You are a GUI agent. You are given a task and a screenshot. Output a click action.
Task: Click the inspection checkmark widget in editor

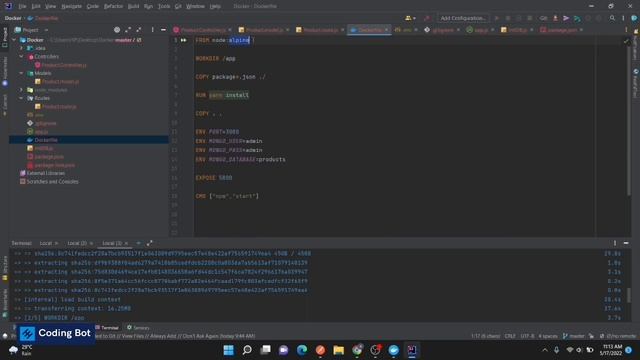(x=626, y=41)
